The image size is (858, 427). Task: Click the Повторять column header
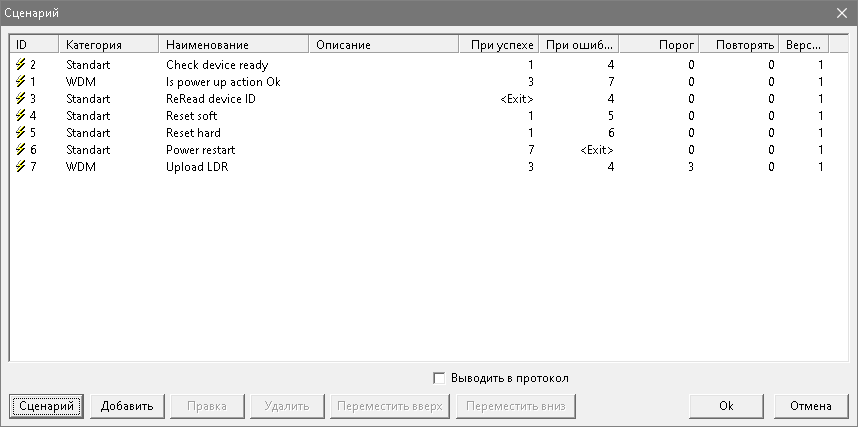(738, 45)
